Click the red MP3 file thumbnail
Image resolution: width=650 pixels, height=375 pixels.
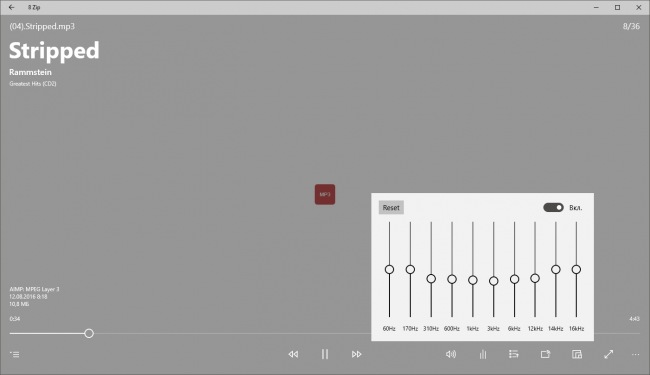tap(325, 194)
